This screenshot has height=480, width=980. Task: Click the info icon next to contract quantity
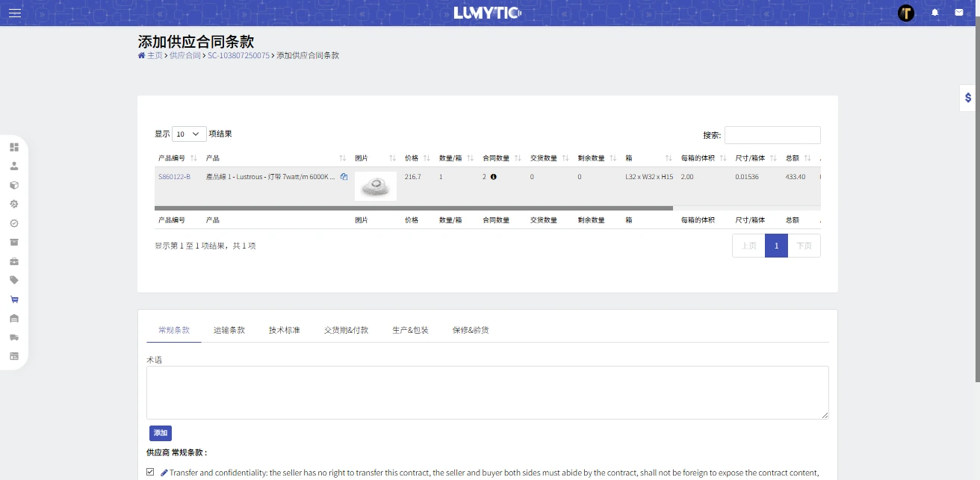click(494, 177)
